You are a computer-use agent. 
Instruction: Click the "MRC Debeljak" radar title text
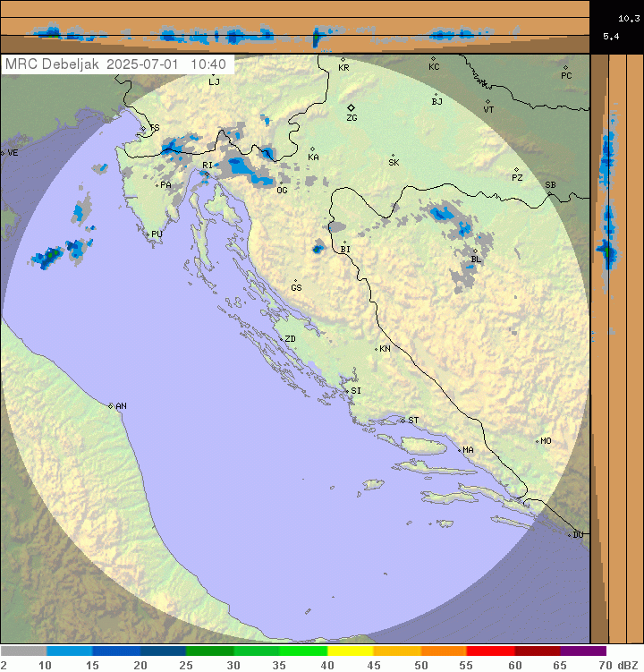(52, 64)
